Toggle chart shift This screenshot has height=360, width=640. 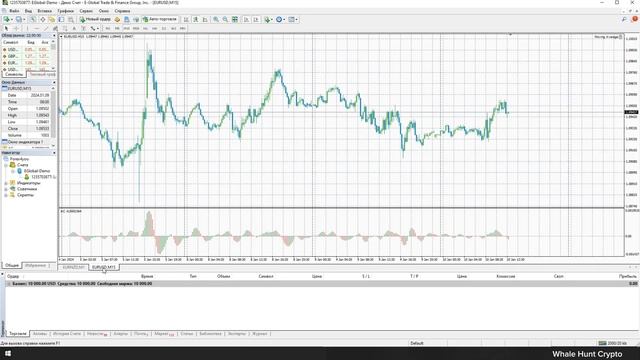(256, 19)
